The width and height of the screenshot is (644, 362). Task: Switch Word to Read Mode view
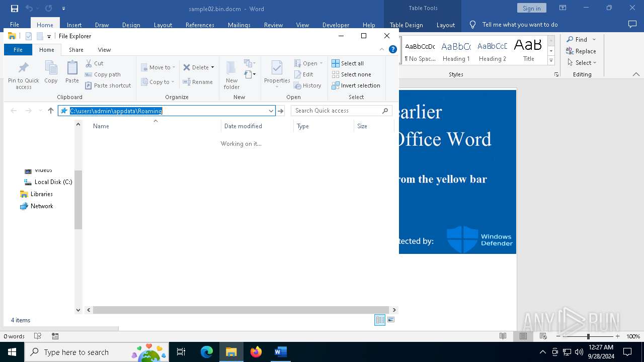pos(503,336)
